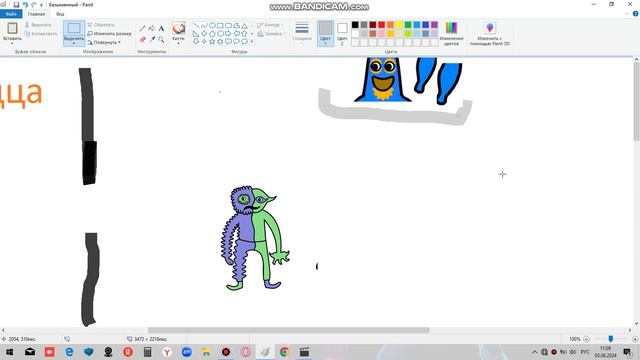640x360 pixels.
Task: Click the Copy (Копировать) button
Action: (41, 33)
